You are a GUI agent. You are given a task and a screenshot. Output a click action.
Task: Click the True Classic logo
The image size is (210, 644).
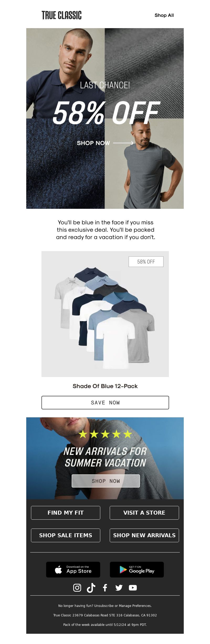[62, 15]
